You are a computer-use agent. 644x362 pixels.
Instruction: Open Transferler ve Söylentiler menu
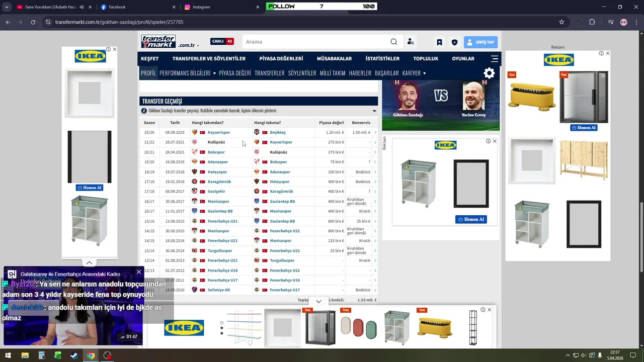[209, 59]
